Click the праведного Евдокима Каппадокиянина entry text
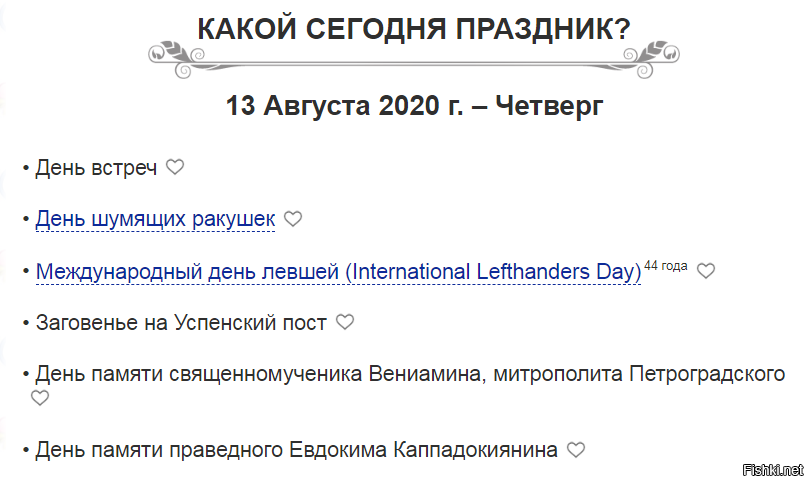 pyautogui.click(x=296, y=450)
